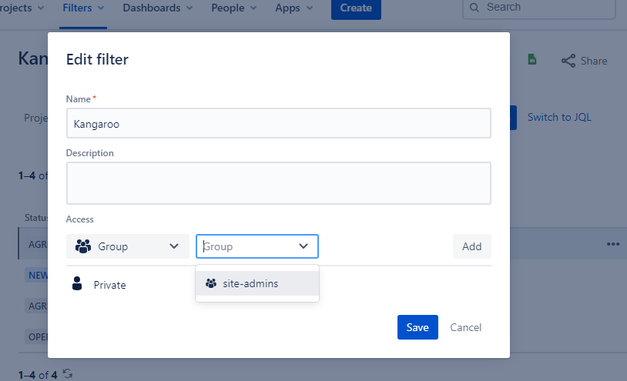Screen dimensions: 627x381
Task: Click the green spreadsheet export icon
Action: pos(532,60)
